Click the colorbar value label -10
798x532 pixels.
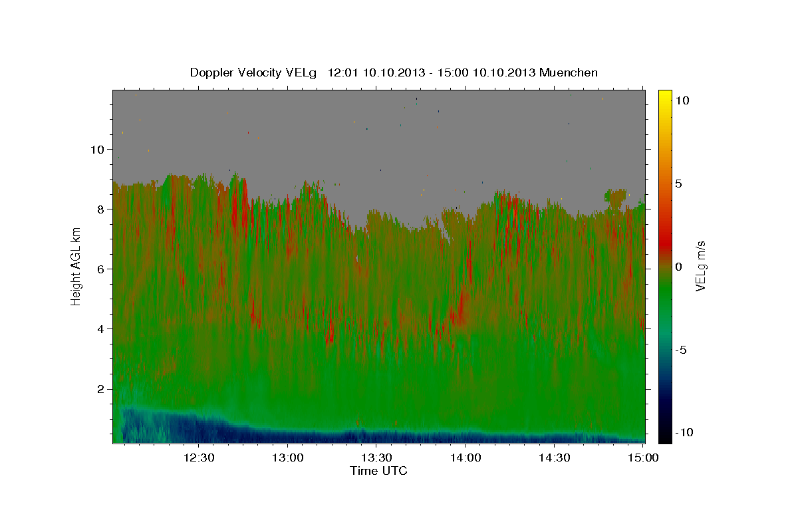coord(684,433)
